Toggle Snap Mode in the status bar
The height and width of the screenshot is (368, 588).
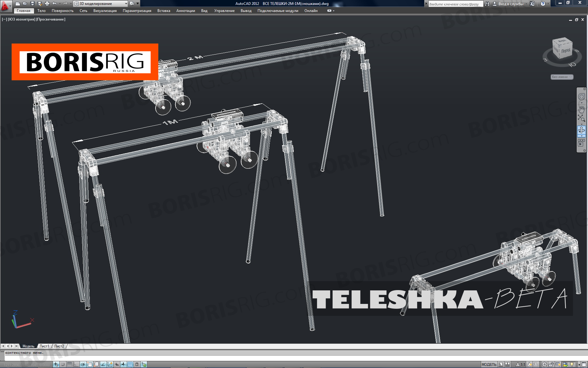[x=63, y=364]
